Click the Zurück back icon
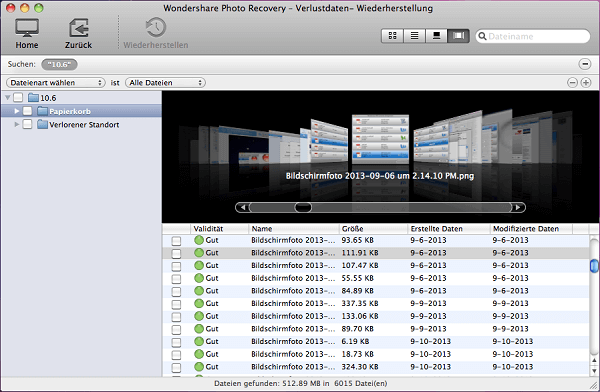This screenshot has width=600, height=392. coord(78,28)
